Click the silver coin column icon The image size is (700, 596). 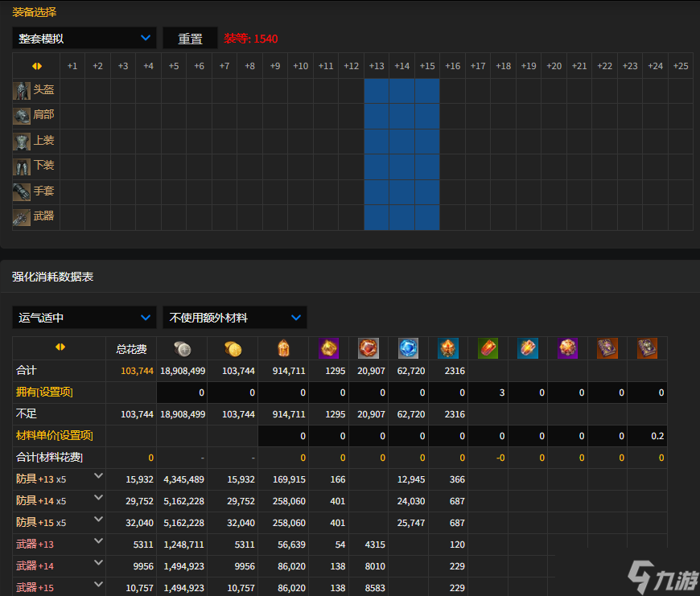coord(182,349)
